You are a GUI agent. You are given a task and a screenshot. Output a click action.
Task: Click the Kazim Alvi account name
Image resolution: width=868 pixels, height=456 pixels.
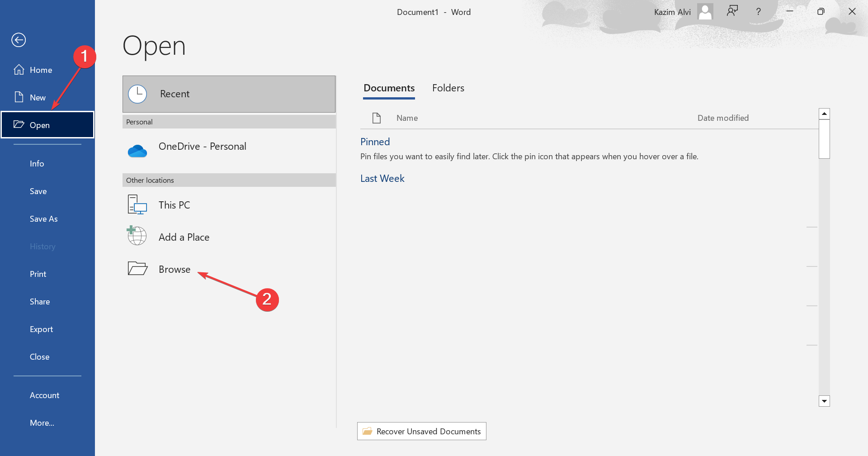coord(672,12)
